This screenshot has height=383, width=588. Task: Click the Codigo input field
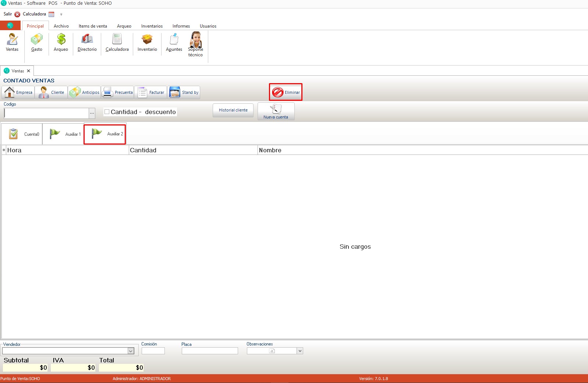(x=46, y=113)
